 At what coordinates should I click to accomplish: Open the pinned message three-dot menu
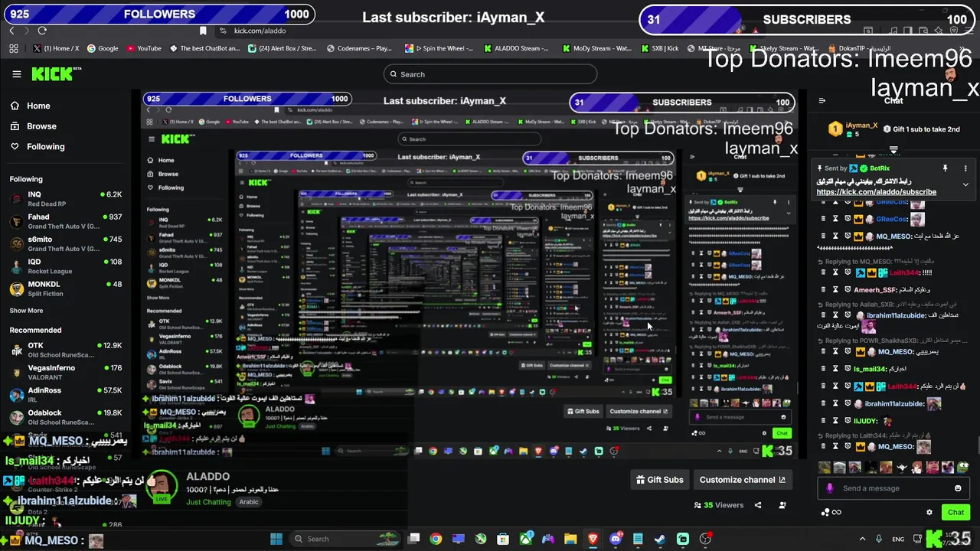click(965, 168)
